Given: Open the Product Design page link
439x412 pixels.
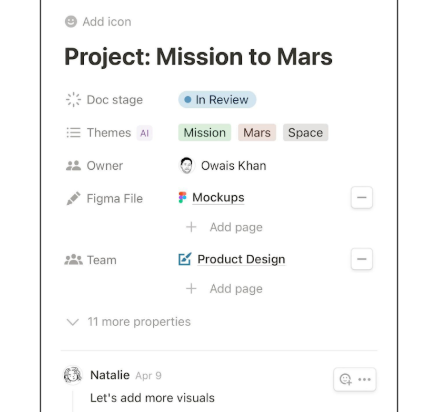Looking at the screenshot, I should (241, 259).
